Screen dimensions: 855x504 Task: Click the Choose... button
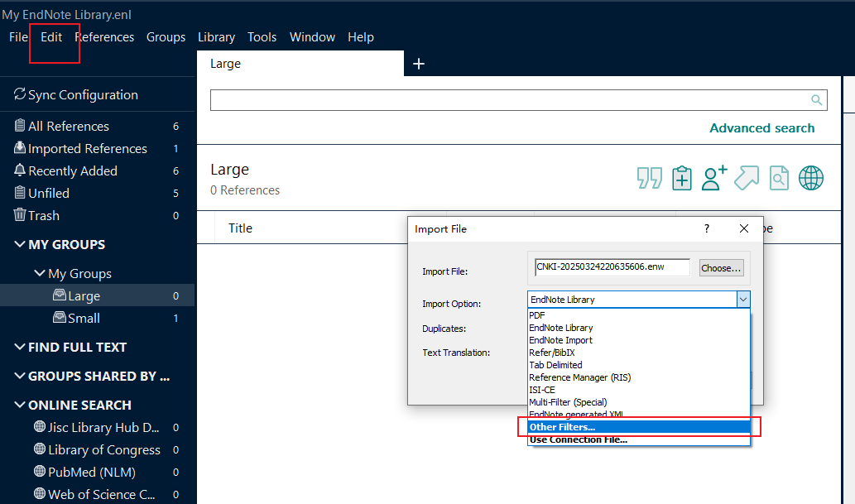pyautogui.click(x=721, y=268)
